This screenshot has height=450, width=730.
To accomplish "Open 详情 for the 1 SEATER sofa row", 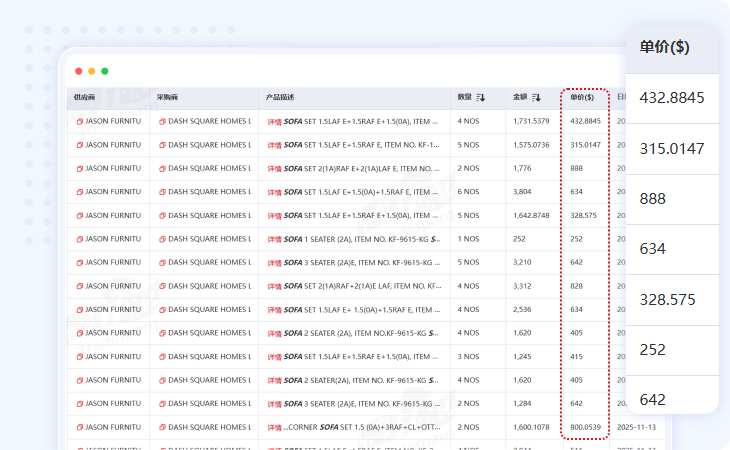I will pos(274,240).
